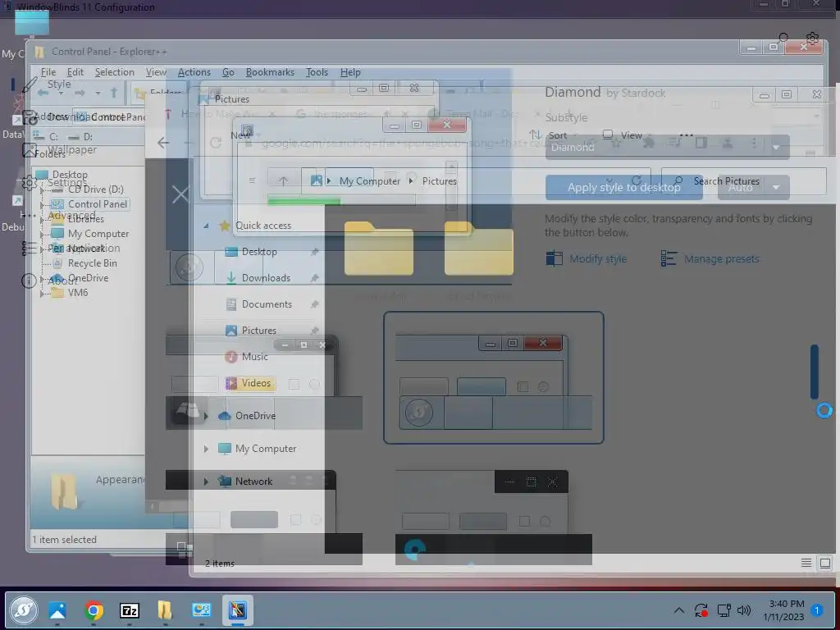Open the first yellow folder in Pictures
Image resolution: width=840 pixels, height=630 pixels.
point(379,249)
